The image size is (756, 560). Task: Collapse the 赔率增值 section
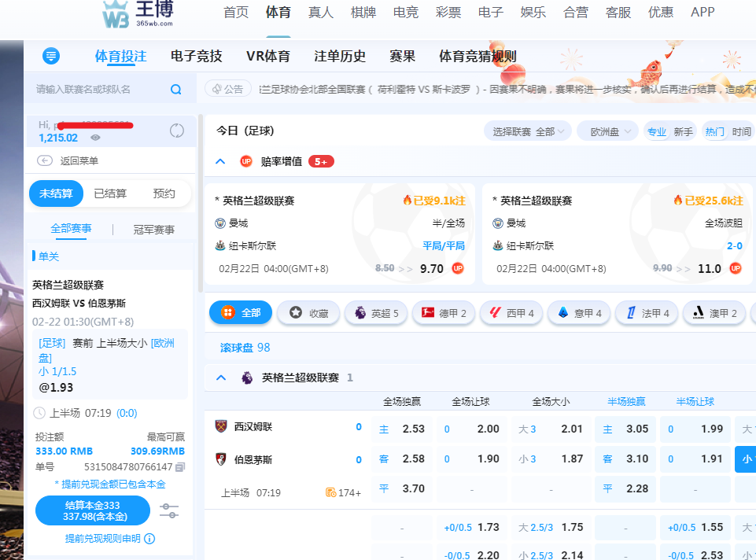(x=220, y=161)
